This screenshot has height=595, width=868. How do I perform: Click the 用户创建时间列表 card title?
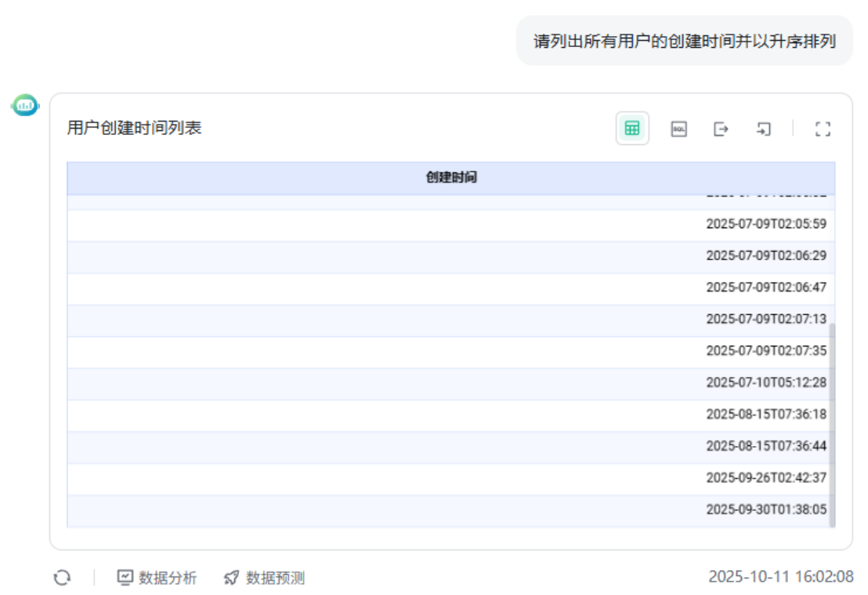(x=135, y=128)
